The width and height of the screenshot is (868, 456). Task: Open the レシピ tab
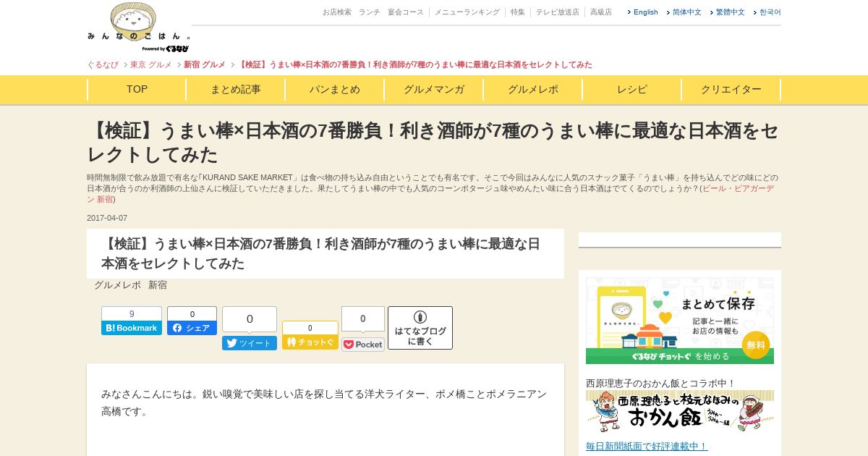(x=632, y=90)
